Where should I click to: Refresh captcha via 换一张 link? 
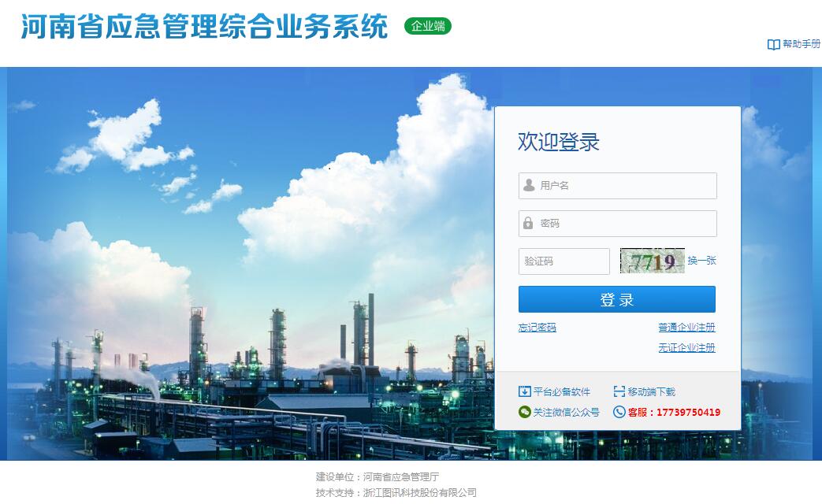pyautogui.click(x=701, y=261)
